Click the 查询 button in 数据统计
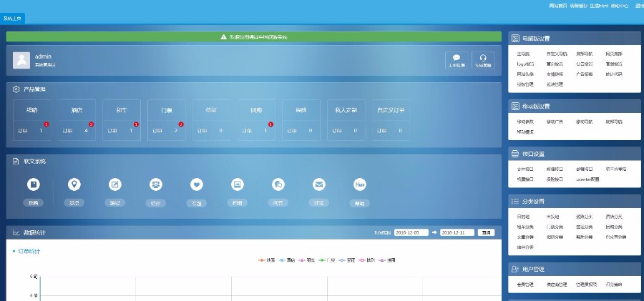Screen dimensions: 644x301 tap(486, 232)
